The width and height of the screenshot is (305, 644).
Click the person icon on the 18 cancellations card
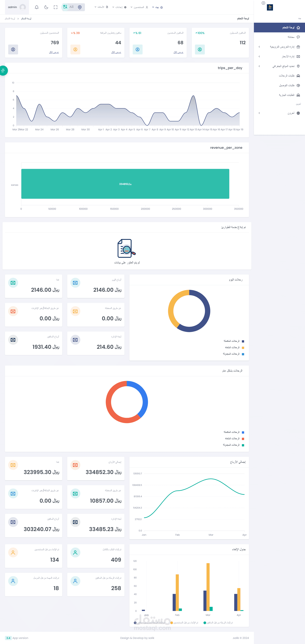(13, 581)
